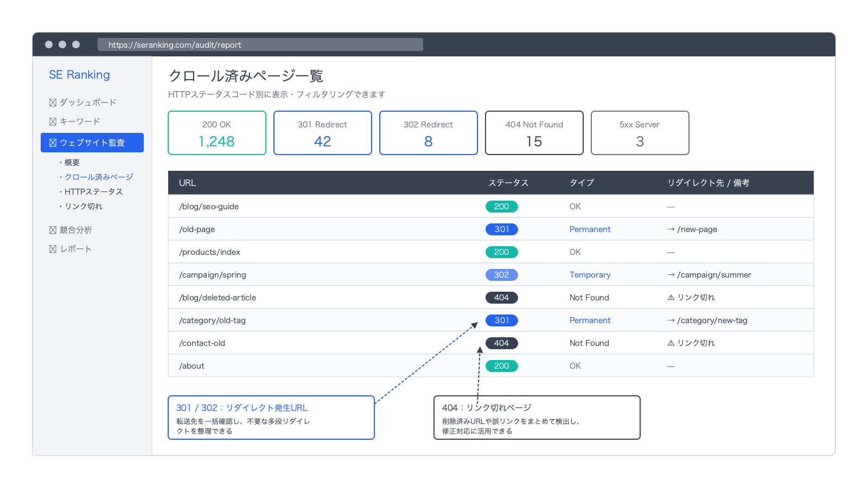
Task: Click the 404 badge for /contact-old
Action: (x=502, y=343)
